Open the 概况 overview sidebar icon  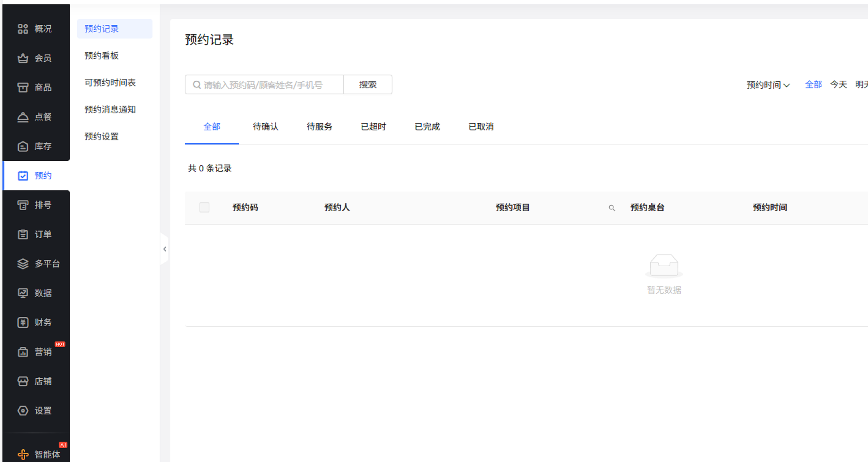(23, 29)
